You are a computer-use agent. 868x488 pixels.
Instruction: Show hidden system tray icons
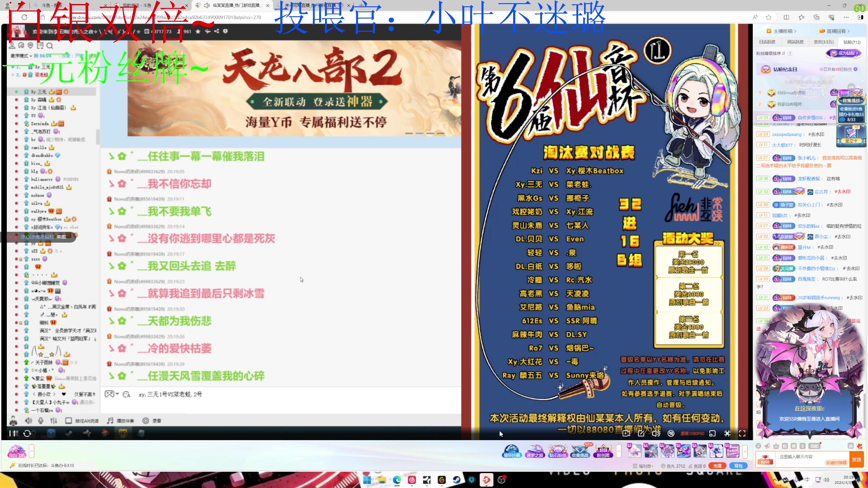coord(775,480)
